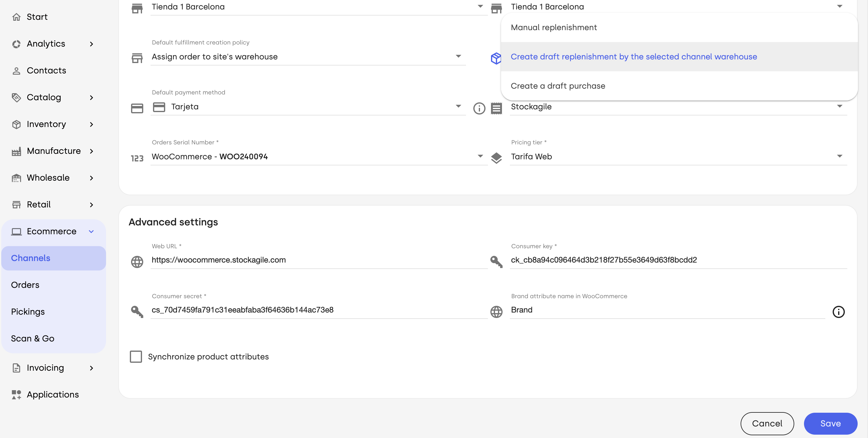
Task: Cancel editing the channel
Action: click(767, 423)
